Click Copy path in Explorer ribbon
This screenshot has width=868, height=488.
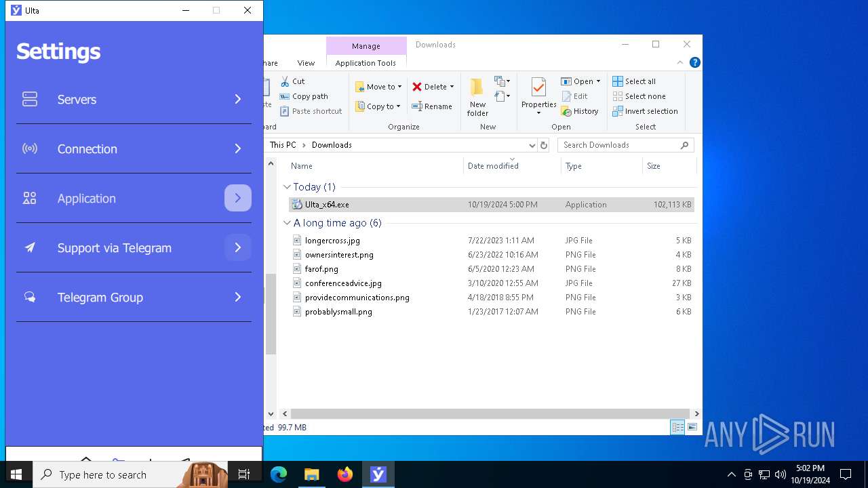coord(304,96)
